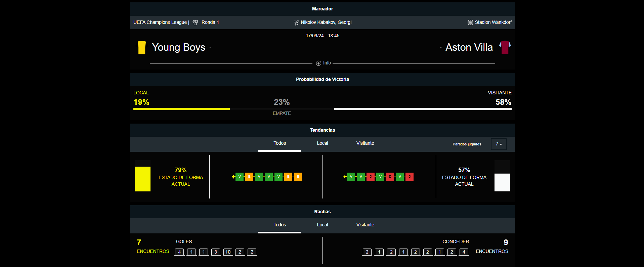Click the Nikolov Kabakov, Georgi referee name

tap(326, 23)
